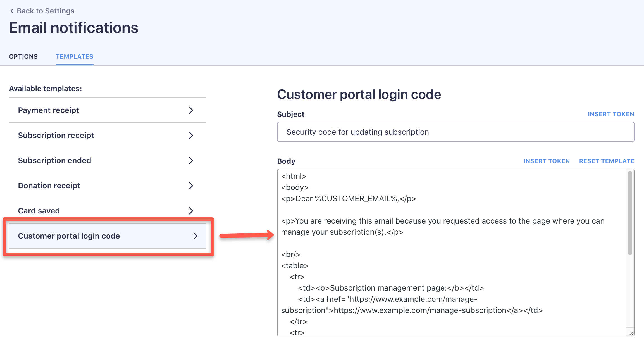This screenshot has height=347, width=644.
Task: Click Insert Token for the Body field
Action: point(546,161)
